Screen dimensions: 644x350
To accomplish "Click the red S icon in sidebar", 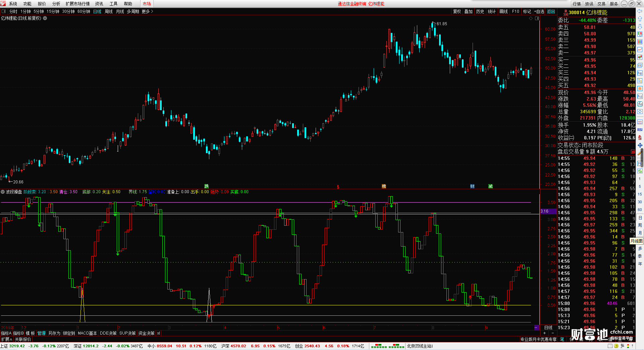I will pyautogui.click(x=640, y=137).
